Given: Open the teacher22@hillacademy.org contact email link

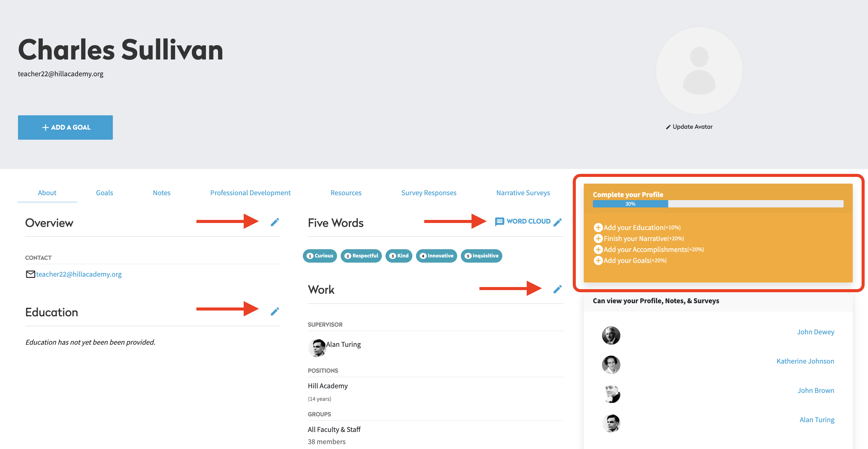Looking at the screenshot, I should coord(79,274).
